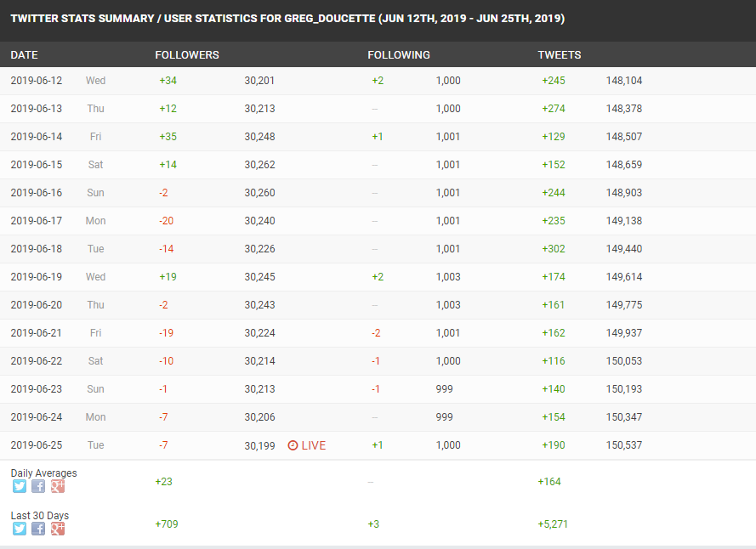Click follower count 30,199
The image size is (756, 549).
click(259, 445)
